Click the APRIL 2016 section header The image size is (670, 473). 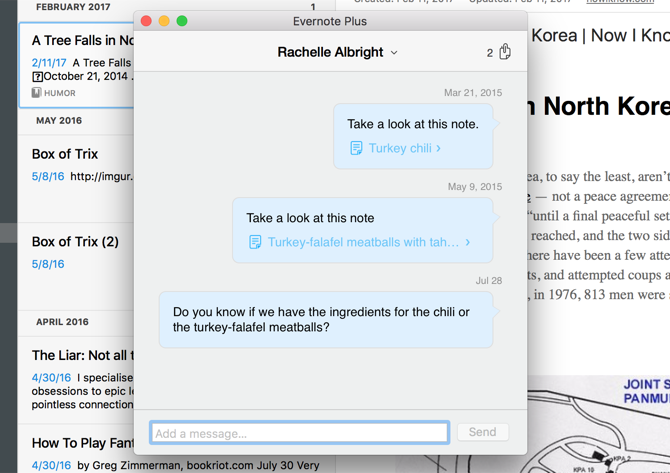62,322
